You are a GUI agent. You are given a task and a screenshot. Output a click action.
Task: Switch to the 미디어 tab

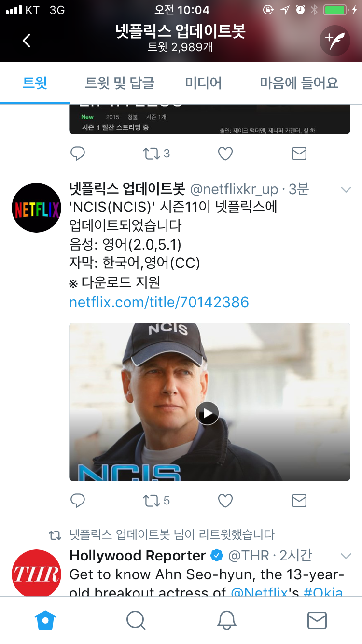(203, 83)
